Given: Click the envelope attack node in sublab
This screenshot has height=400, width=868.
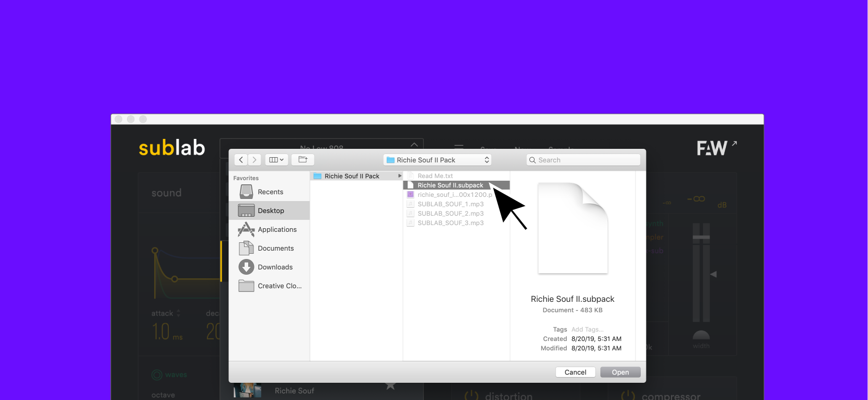Looking at the screenshot, I should coord(155,251).
